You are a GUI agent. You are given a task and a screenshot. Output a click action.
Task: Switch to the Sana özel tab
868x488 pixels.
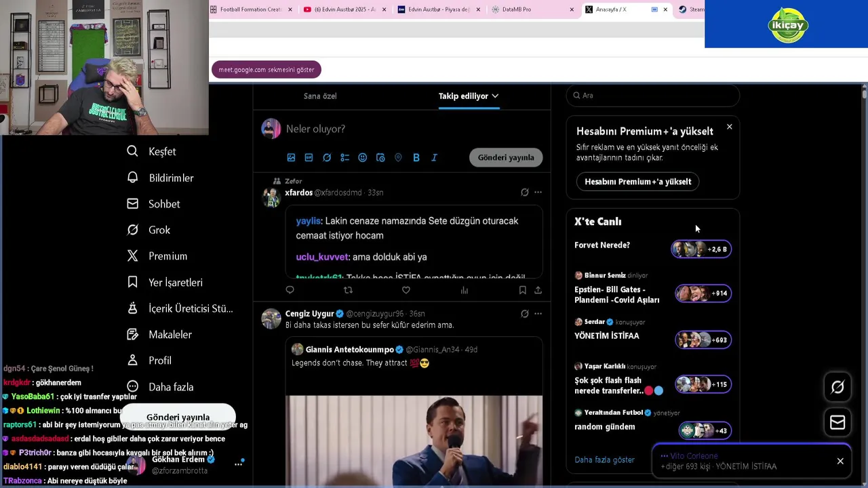click(320, 96)
